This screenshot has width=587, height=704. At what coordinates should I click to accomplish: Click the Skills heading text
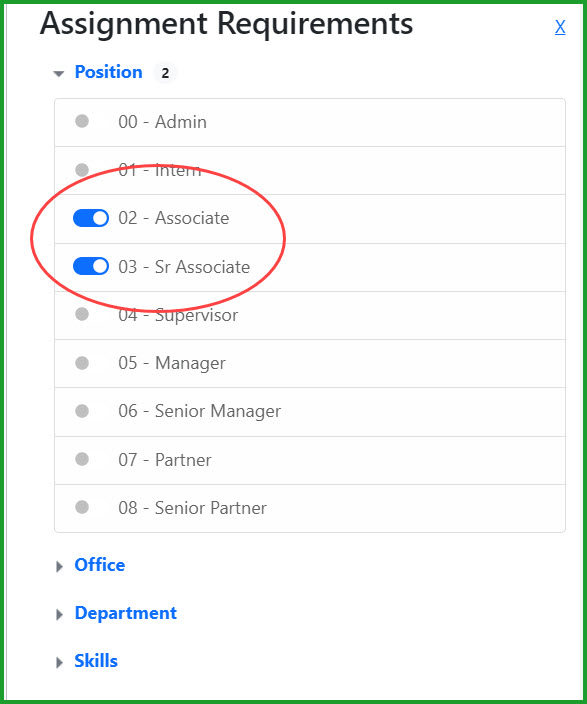pyautogui.click(x=96, y=661)
